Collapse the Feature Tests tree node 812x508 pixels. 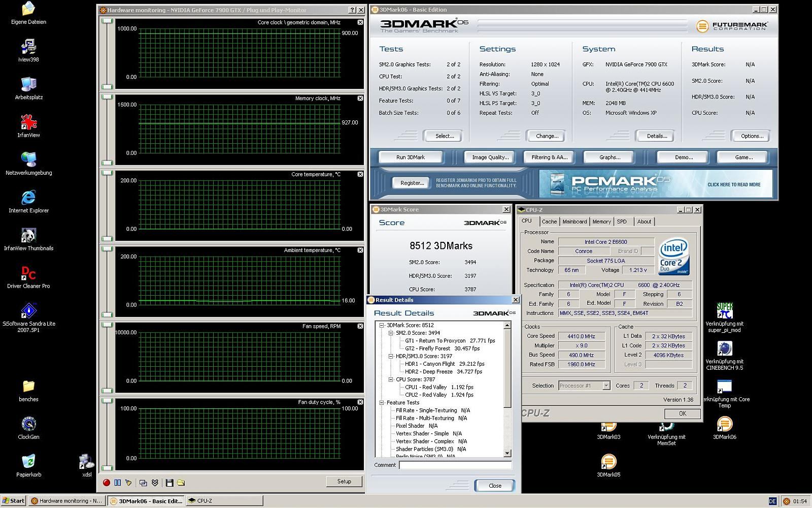[382, 402]
